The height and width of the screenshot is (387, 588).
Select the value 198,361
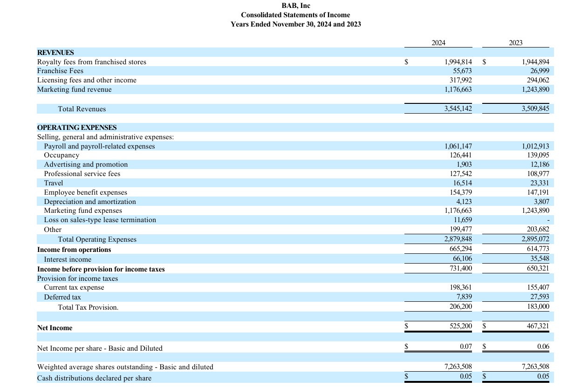point(460,287)
